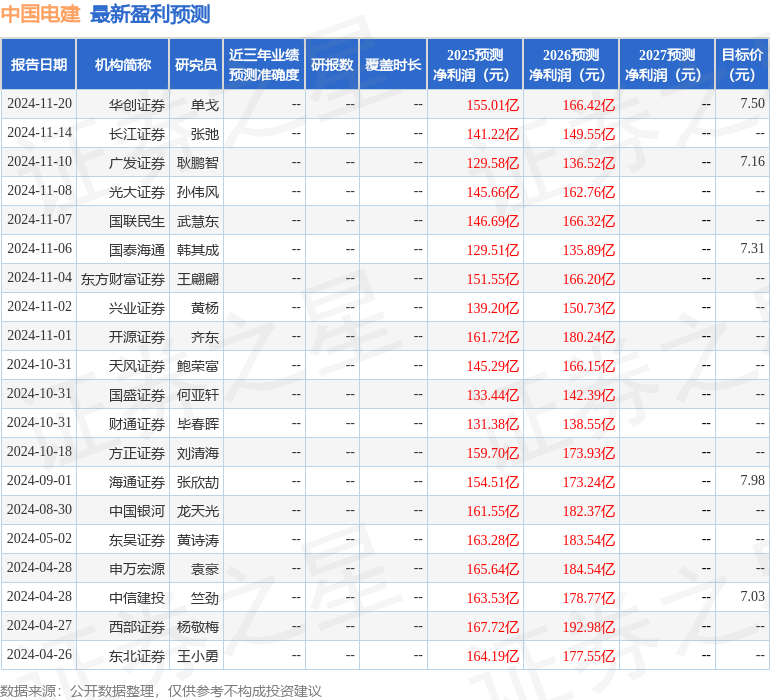The width and height of the screenshot is (770, 700).
Task: Click the 173.93亿 profit value
Action: (x=588, y=452)
